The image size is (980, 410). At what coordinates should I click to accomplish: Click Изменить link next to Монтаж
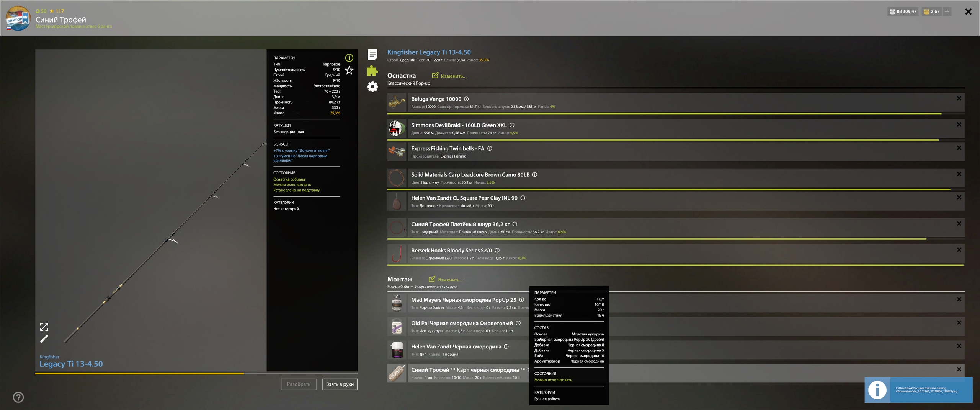pyautogui.click(x=446, y=280)
